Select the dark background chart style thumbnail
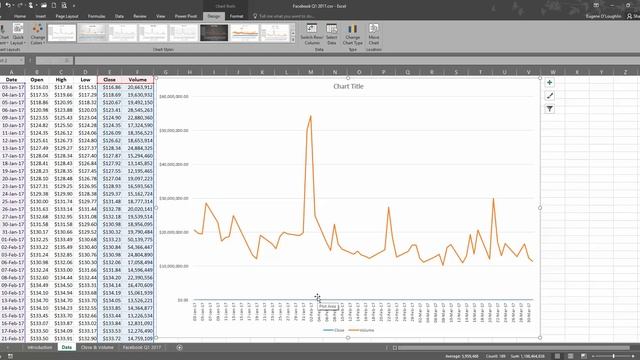The height and width of the screenshot is (360, 640). tap(214, 33)
